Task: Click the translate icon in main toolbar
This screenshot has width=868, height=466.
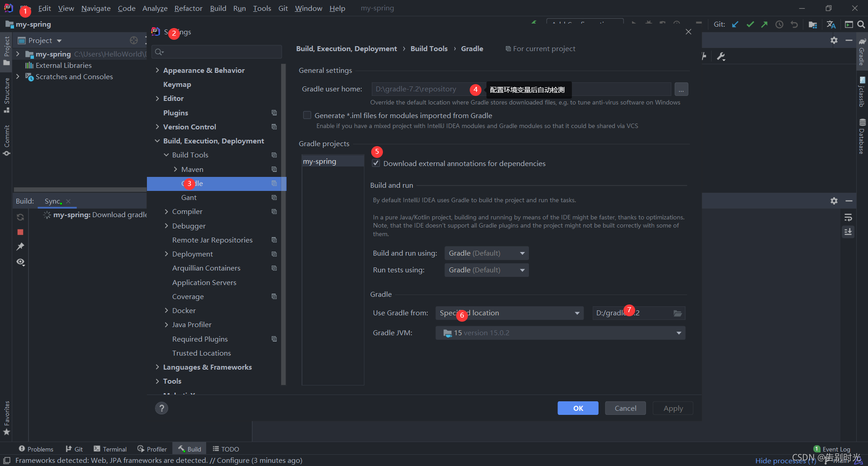Action: coord(831,24)
